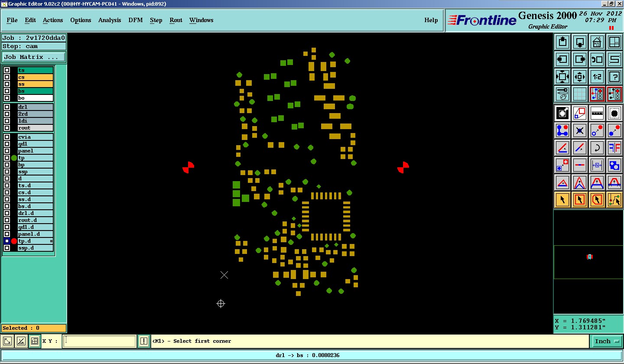This screenshot has height=364, width=624.
Task: Click the green color dot on tp layer
Action: click(14, 158)
